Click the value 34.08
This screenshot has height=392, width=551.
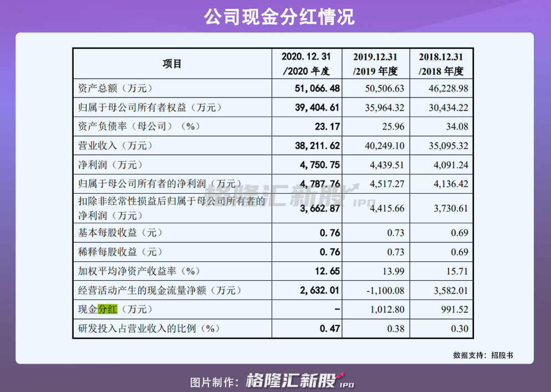coord(457,127)
